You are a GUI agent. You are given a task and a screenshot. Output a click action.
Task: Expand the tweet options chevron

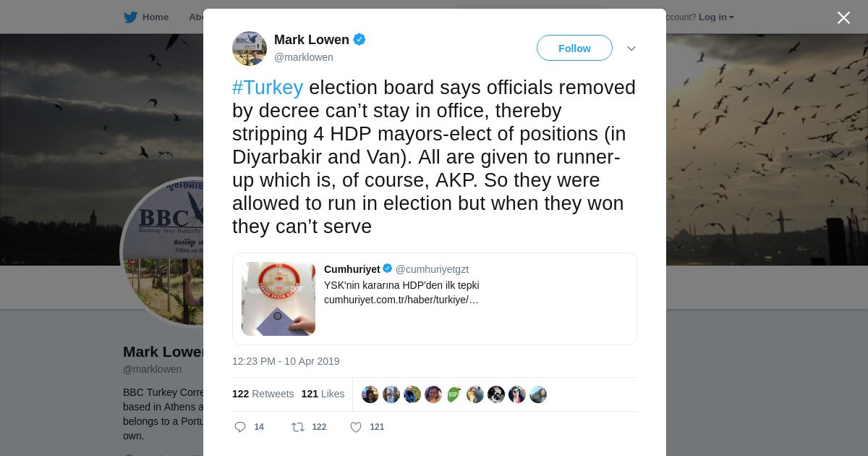coord(631,48)
